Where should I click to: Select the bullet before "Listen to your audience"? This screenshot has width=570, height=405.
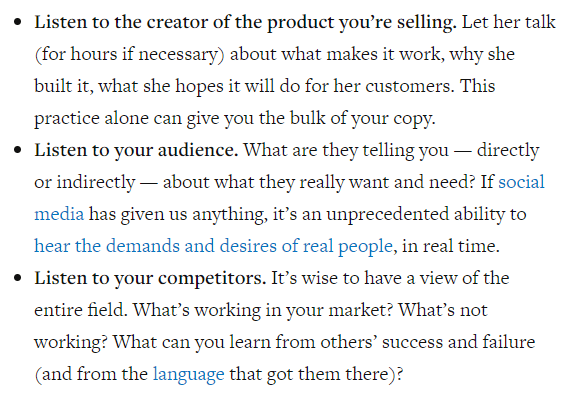[17, 151]
